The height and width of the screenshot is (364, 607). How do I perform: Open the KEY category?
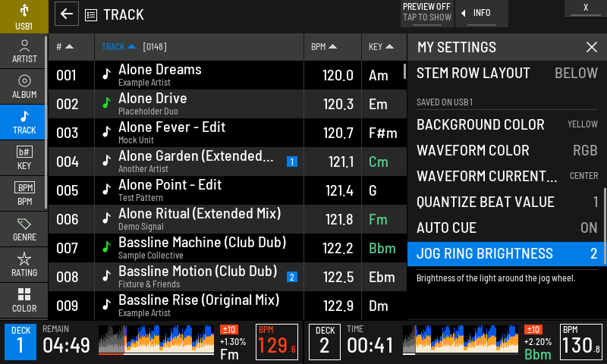pos(24,158)
